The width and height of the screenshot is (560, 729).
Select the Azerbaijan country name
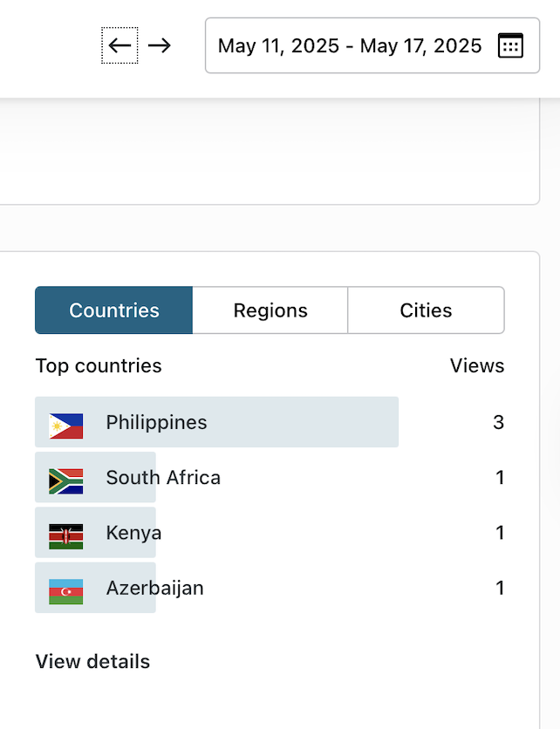click(154, 588)
